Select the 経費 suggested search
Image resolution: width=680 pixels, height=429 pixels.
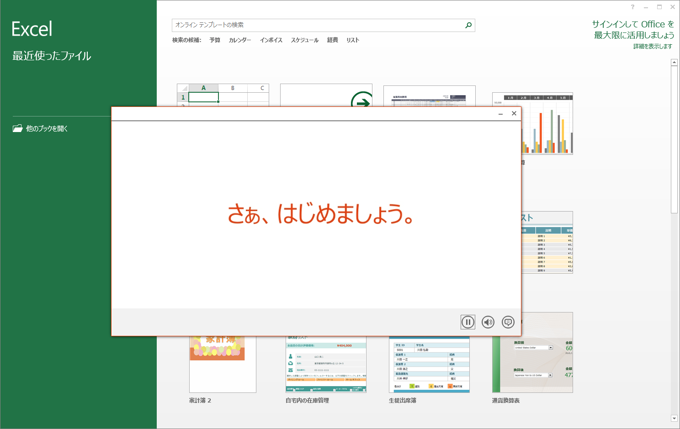coord(333,40)
